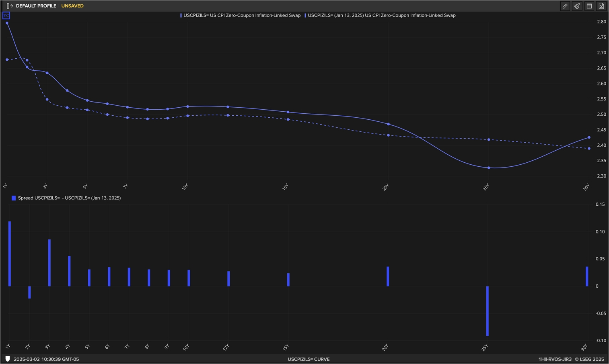Click the 9Y label on spread chart axis
Viewport: 609px width, 364px height.
click(x=167, y=346)
